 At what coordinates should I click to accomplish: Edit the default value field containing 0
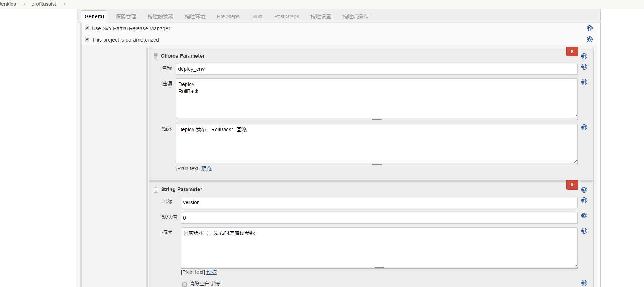379,218
